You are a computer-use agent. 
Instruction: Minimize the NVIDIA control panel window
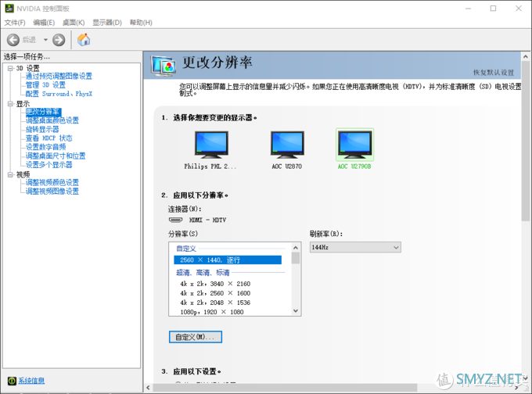click(x=468, y=9)
